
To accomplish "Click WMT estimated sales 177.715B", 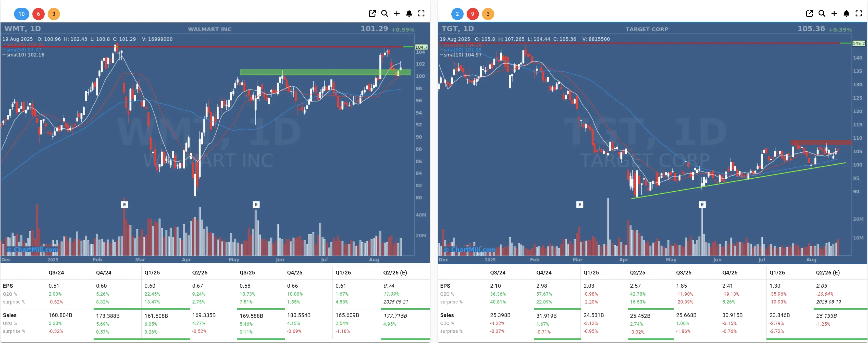I will point(395,316).
